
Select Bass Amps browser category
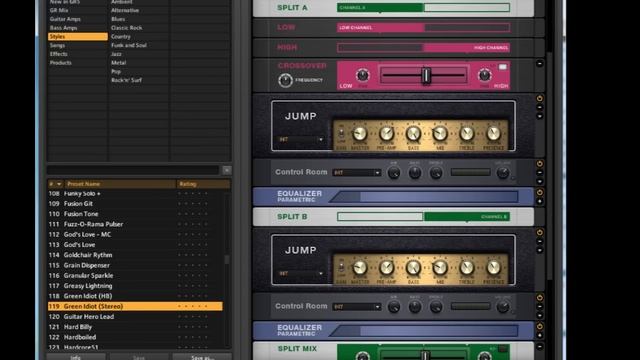78,28
